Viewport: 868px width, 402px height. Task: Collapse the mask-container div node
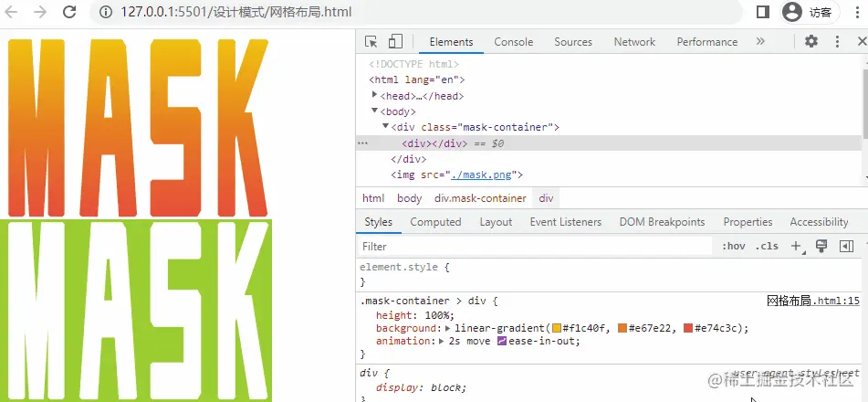tap(386, 126)
